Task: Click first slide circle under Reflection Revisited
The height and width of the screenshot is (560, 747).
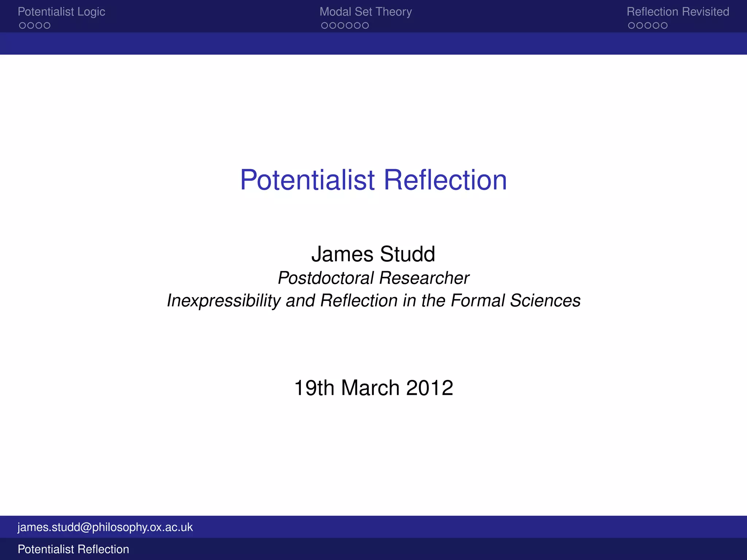Action: point(631,26)
